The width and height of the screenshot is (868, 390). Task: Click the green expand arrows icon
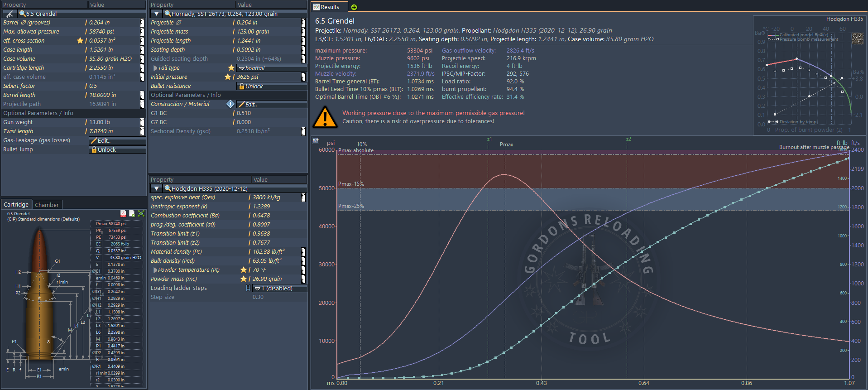tap(141, 213)
